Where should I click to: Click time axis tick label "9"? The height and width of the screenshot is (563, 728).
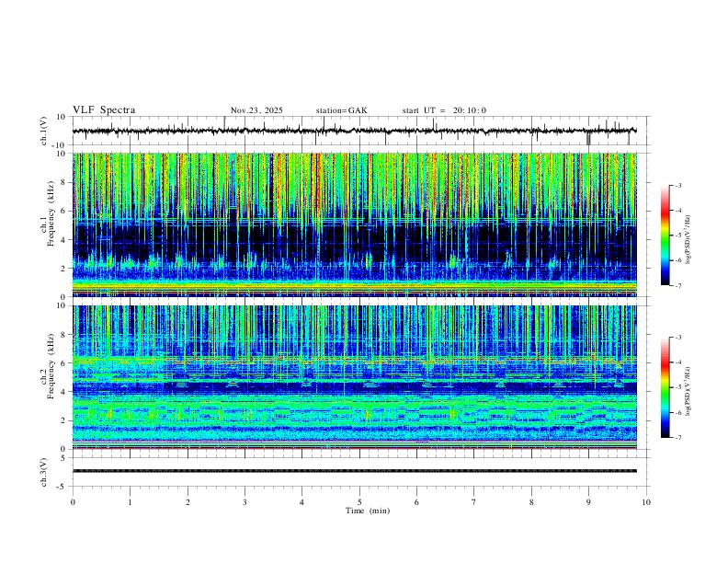(x=588, y=502)
